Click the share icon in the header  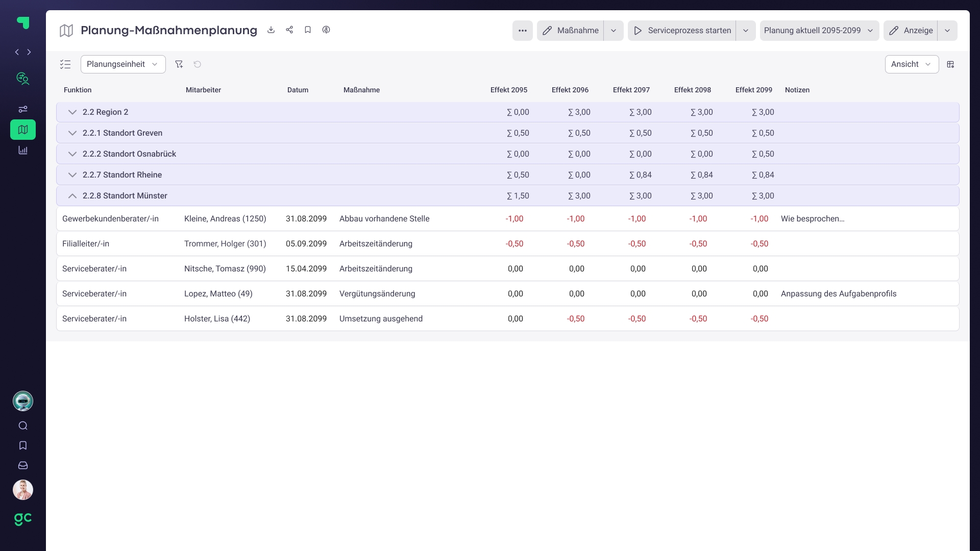[x=289, y=30]
